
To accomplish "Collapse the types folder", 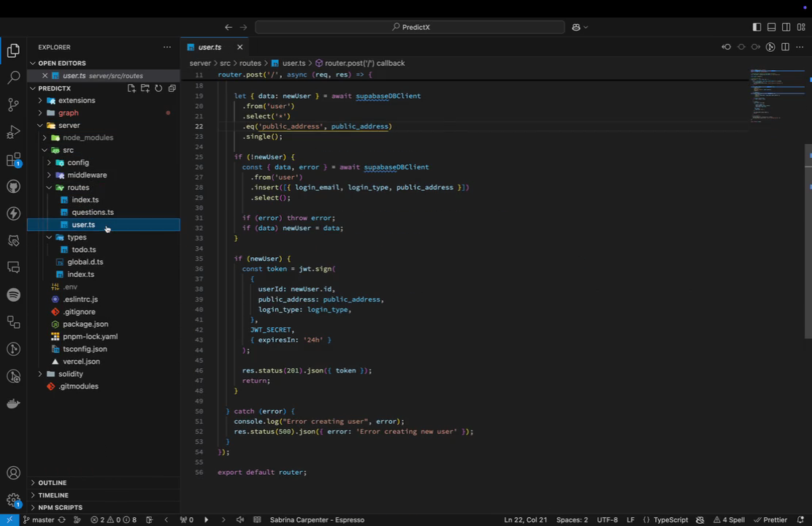I will (104, 237).
